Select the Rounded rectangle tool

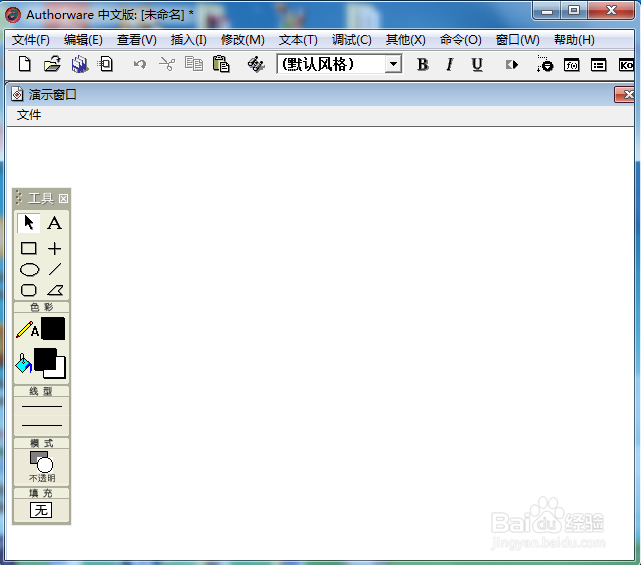(29, 290)
